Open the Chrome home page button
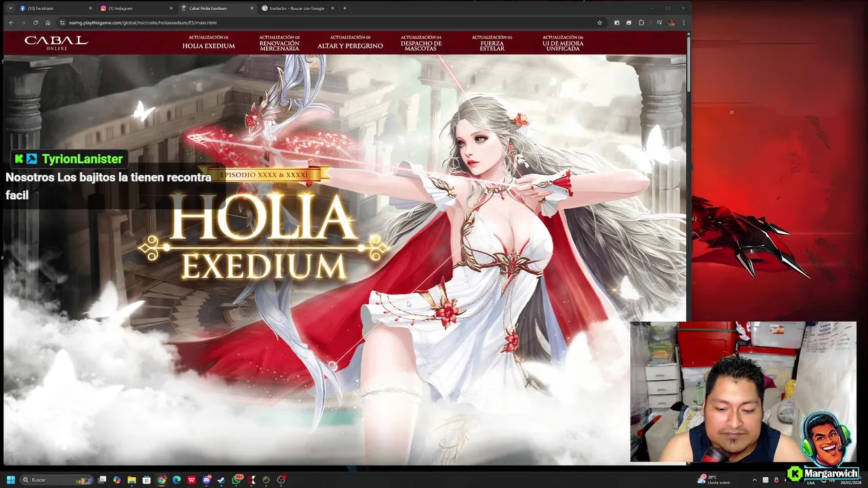 [47, 22]
